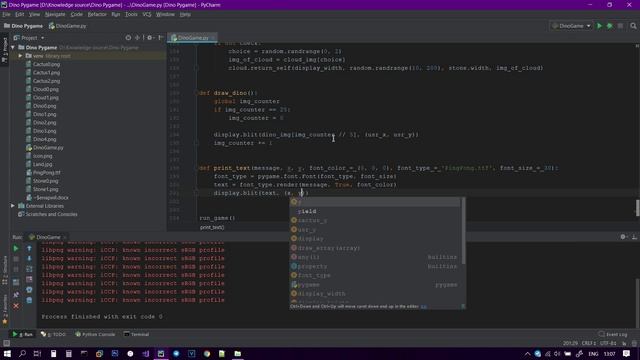Viewport: 640px width, 360px height.
Task: Click up arrow in Run panel toolbar
Action: (x=29, y=248)
